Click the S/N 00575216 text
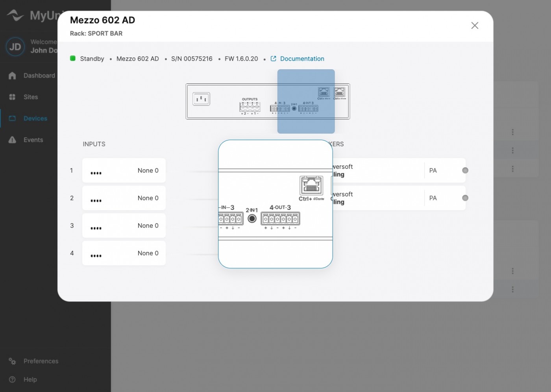 [x=192, y=59]
